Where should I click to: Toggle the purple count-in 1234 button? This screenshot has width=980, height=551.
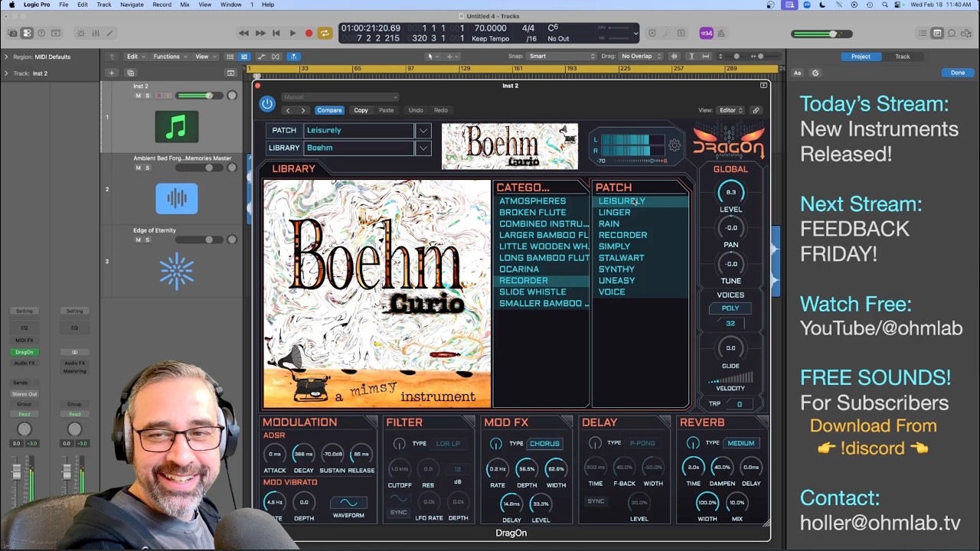pyautogui.click(x=706, y=33)
